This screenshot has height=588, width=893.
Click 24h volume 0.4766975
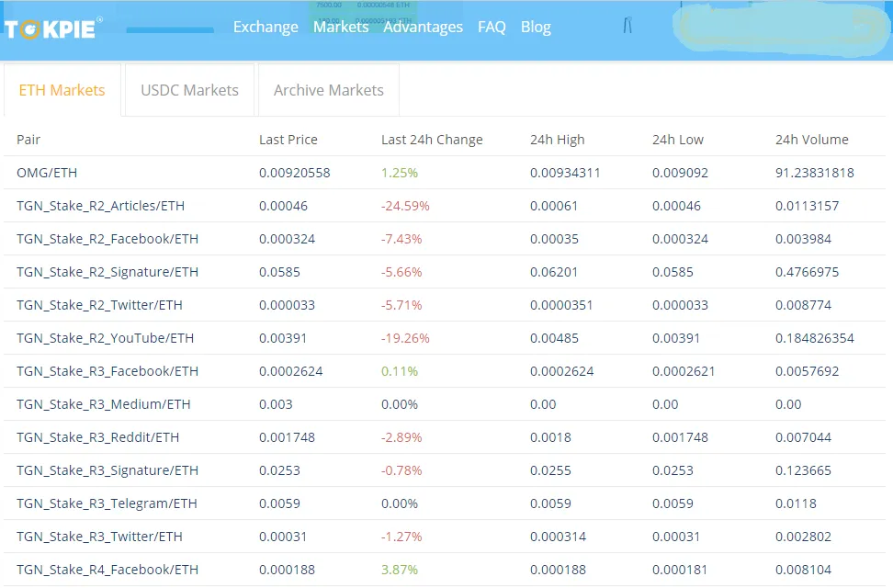pyautogui.click(x=807, y=272)
